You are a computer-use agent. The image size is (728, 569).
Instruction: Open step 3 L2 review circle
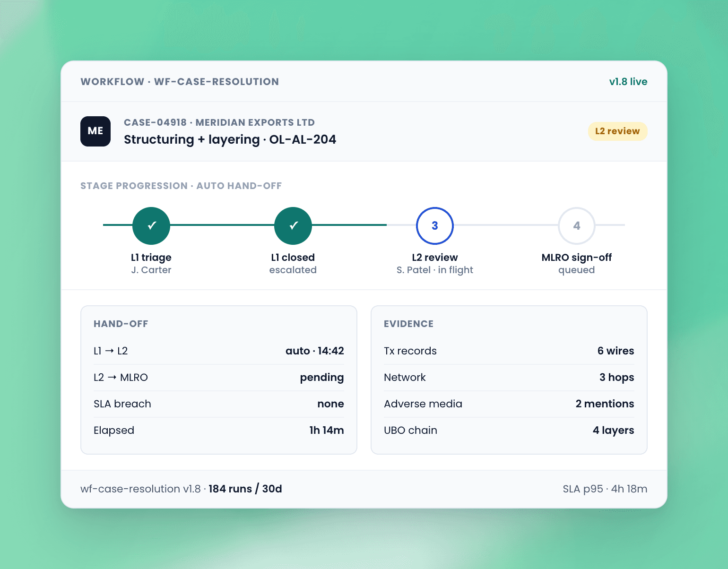pyautogui.click(x=435, y=226)
